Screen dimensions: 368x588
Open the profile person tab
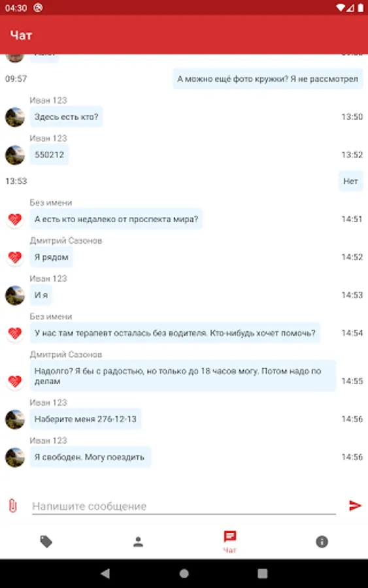coord(138,542)
